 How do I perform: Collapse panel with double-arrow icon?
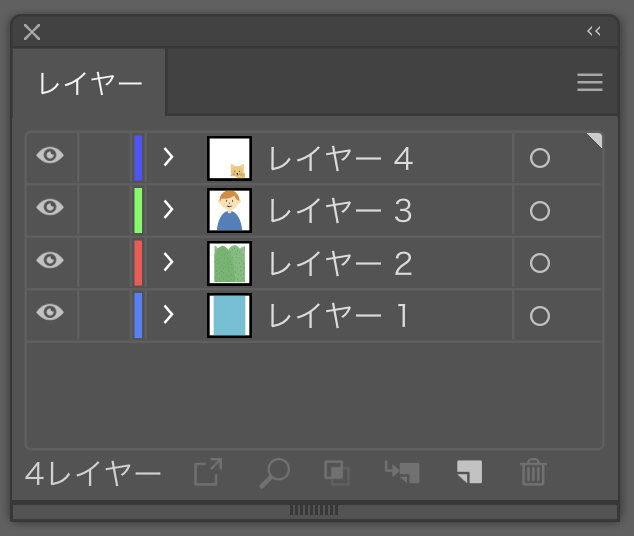point(594,31)
